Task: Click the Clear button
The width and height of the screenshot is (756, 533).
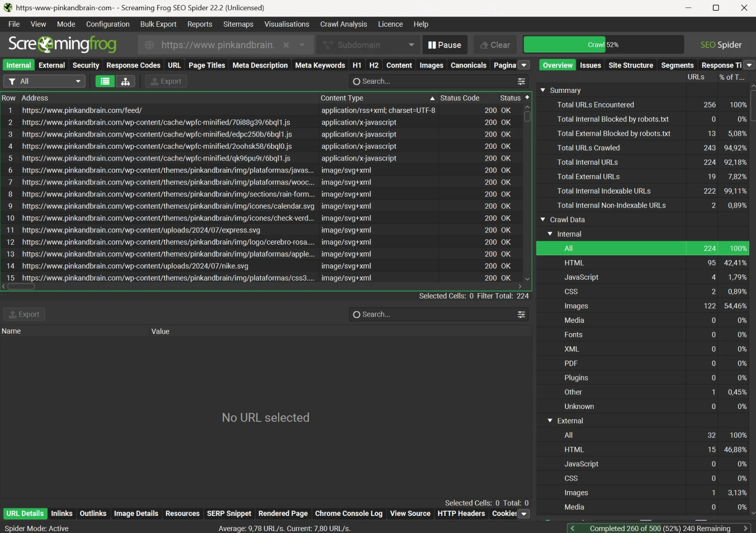Action: 495,45
